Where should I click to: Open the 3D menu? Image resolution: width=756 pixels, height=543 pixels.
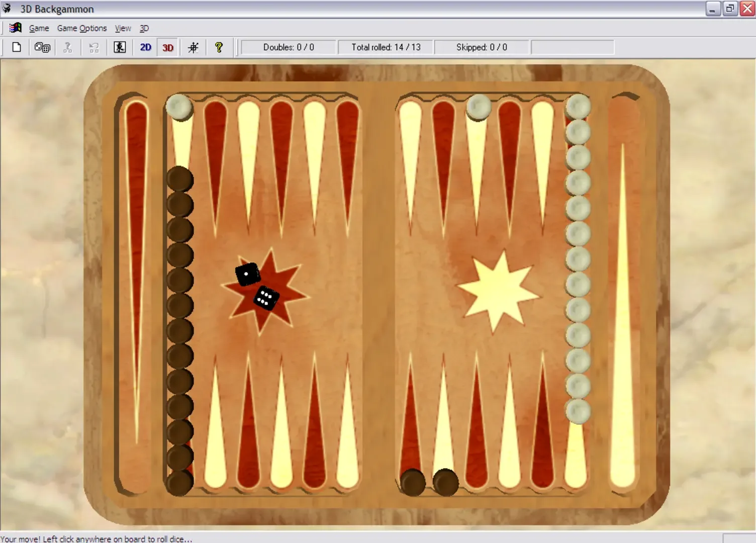[144, 28]
